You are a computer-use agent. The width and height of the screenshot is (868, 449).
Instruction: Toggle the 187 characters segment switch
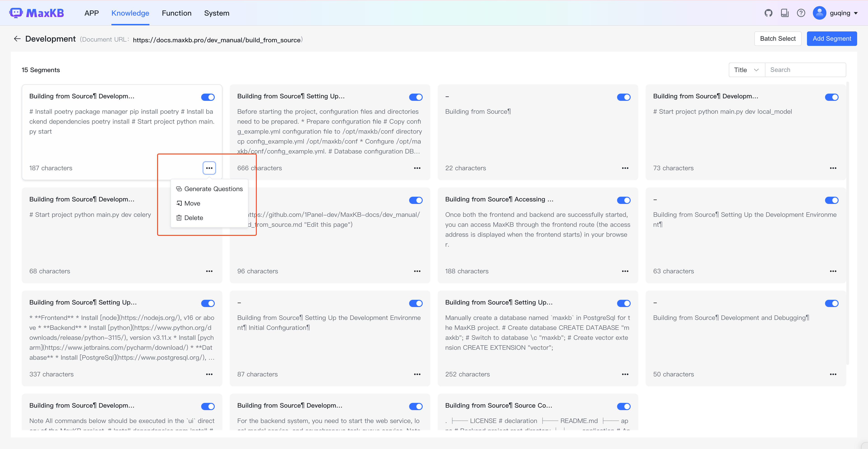pyautogui.click(x=208, y=97)
